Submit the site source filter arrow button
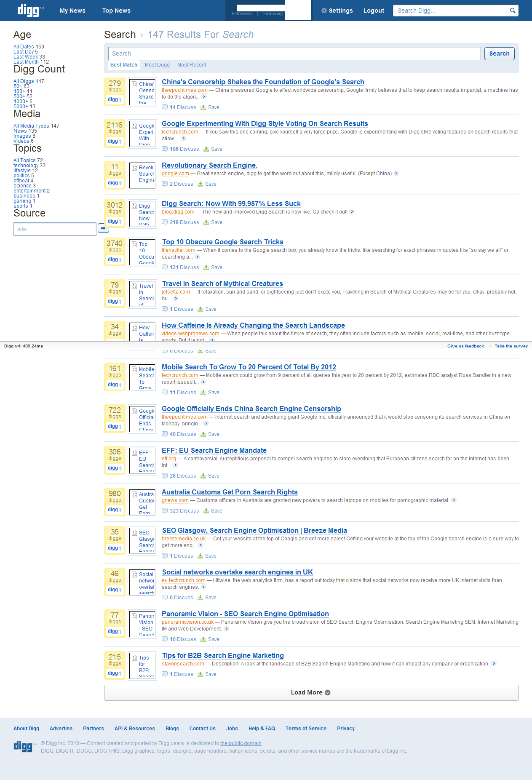Image resolution: width=532 pixels, height=780 pixels. [x=103, y=228]
